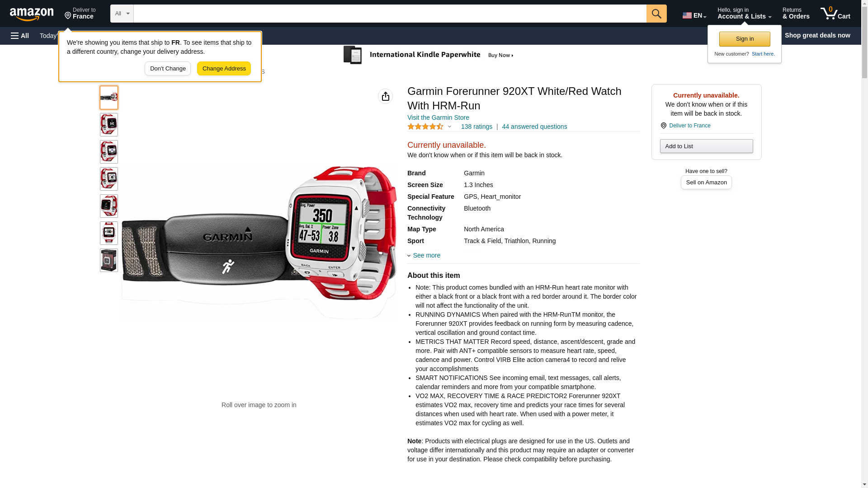
Task: Open Account & Lists menu
Action: pos(744,13)
